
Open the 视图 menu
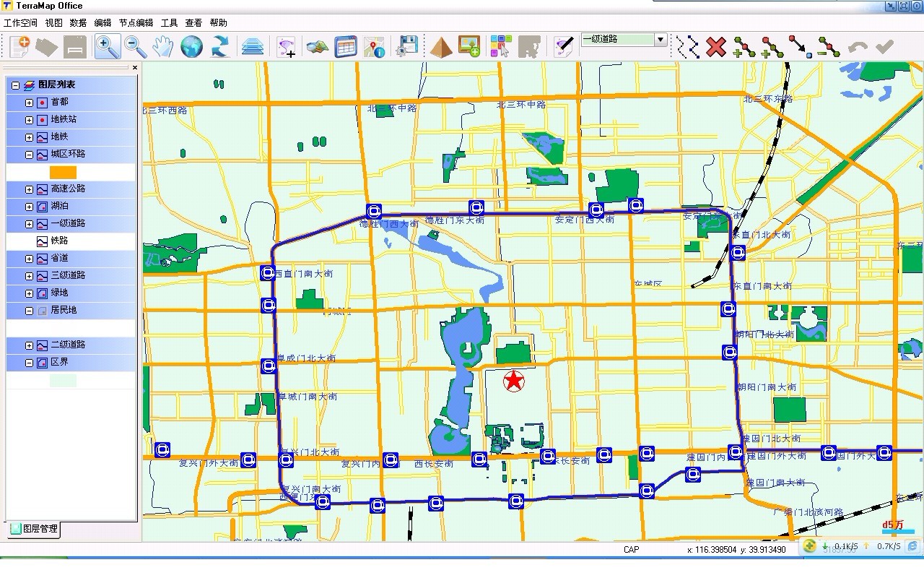coord(53,23)
